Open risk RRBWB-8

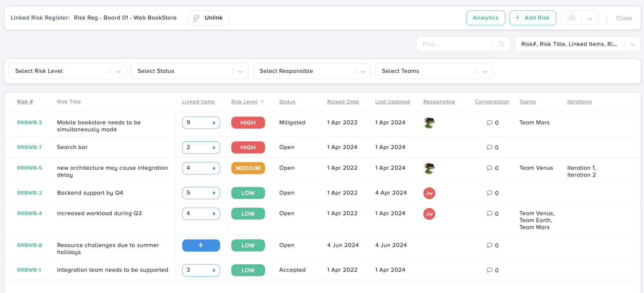(x=29, y=245)
